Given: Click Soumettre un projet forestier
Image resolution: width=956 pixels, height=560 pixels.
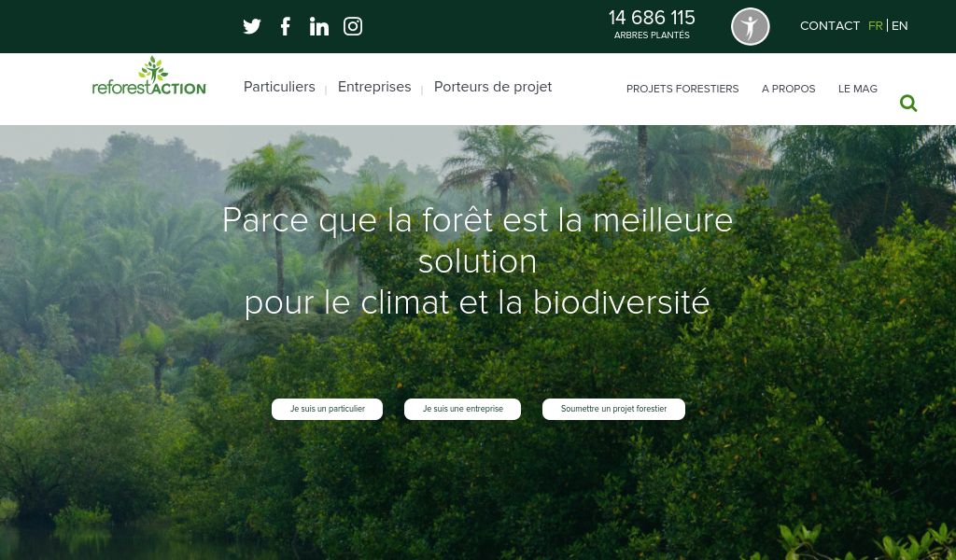Looking at the screenshot, I should click(614, 409).
